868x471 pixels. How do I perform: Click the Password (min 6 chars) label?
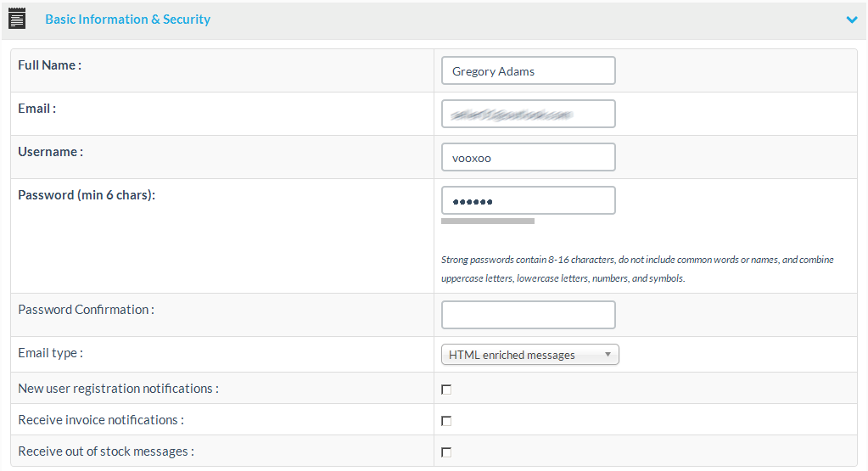(x=87, y=195)
